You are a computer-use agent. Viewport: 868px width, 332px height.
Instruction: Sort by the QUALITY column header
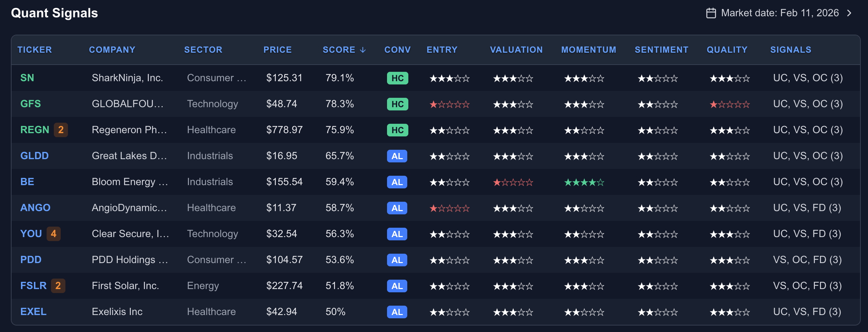click(727, 50)
